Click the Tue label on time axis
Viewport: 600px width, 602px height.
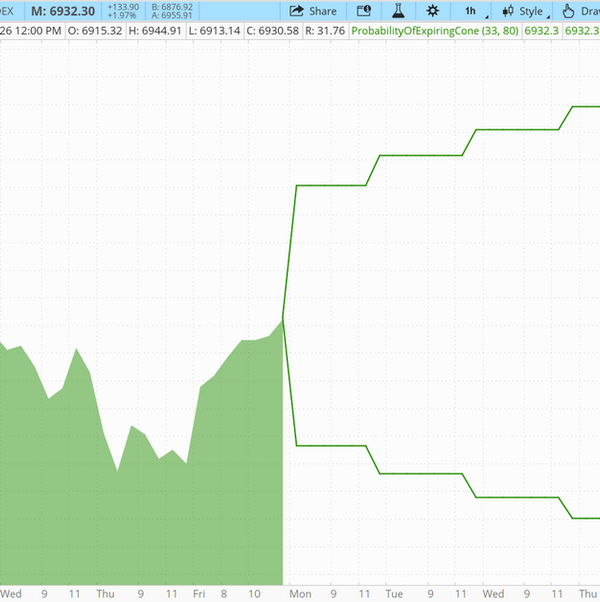point(394,594)
